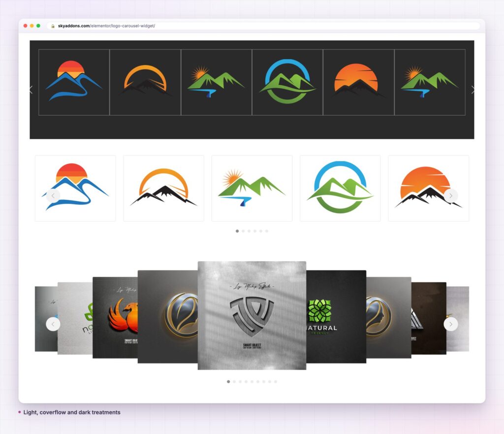Select second pagination dot under the coverflow carousel
This screenshot has width=504, height=434.
pyautogui.click(x=234, y=382)
